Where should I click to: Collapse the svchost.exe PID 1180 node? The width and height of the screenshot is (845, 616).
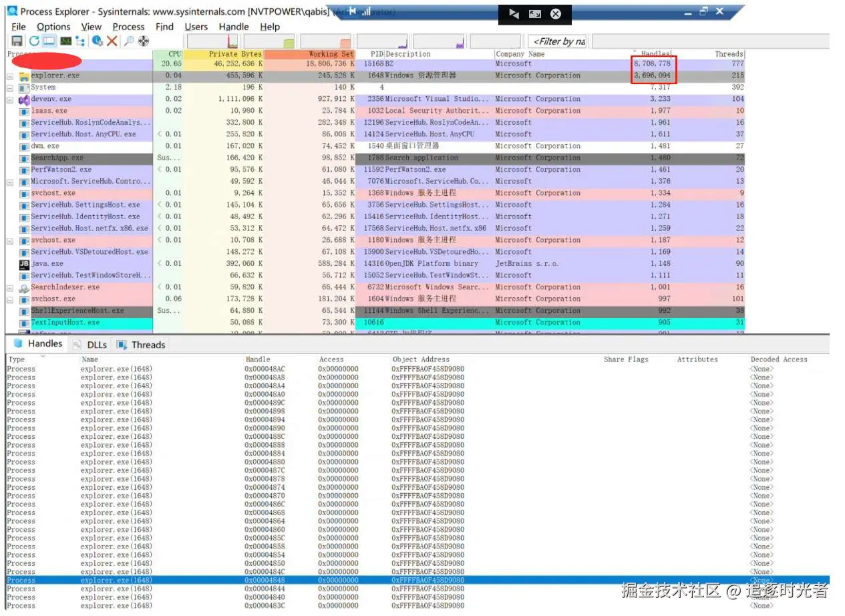click(x=10, y=241)
